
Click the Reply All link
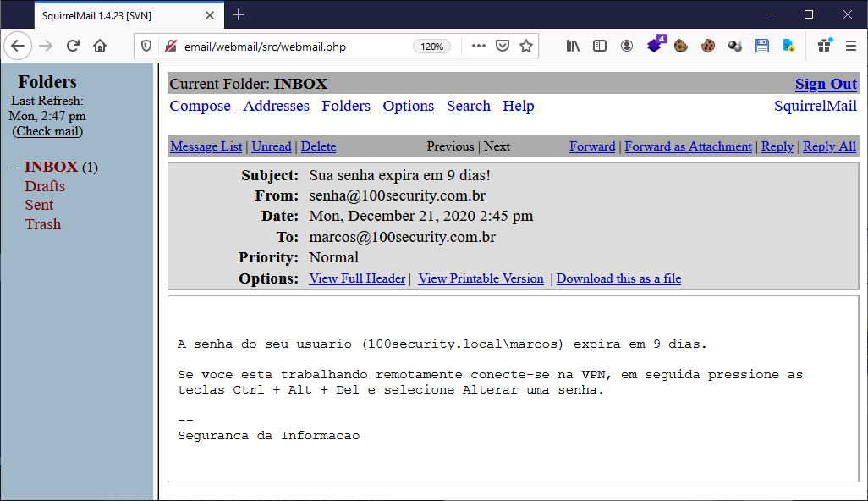tap(829, 146)
